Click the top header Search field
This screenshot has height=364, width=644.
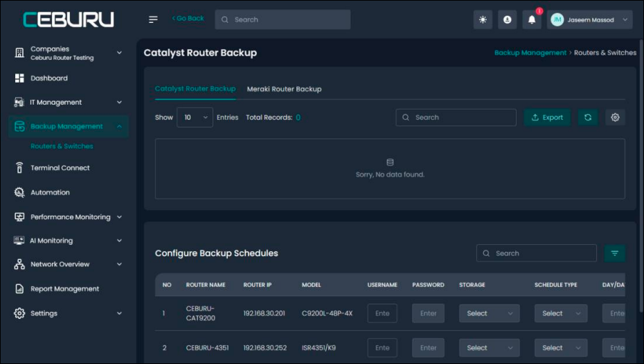click(283, 19)
